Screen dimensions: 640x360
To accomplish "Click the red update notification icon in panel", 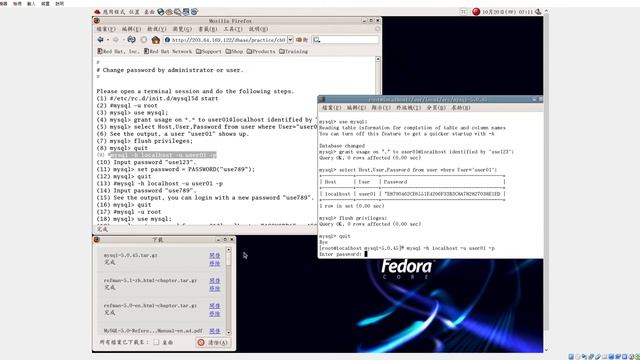I will [x=476, y=12].
